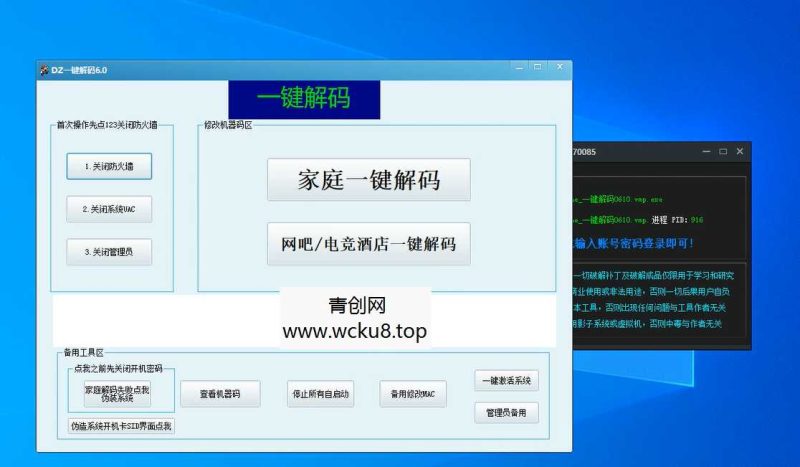Screen dimensions: 800x467
Task: Click 一键激活系统 button
Action: [x=507, y=381]
